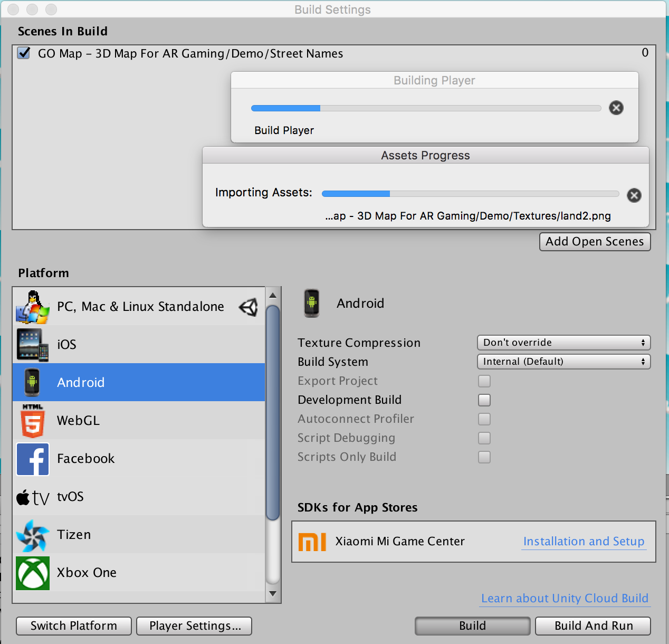Open Player Settings
The height and width of the screenshot is (644, 669).
tap(194, 626)
